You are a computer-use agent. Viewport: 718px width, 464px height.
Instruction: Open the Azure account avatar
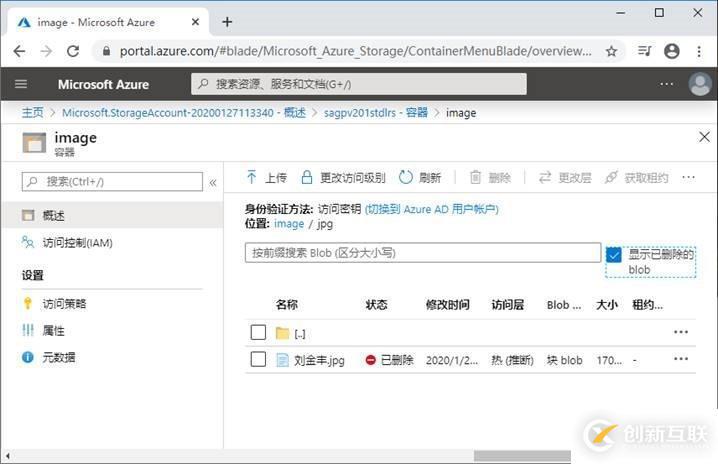click(700, 84)
